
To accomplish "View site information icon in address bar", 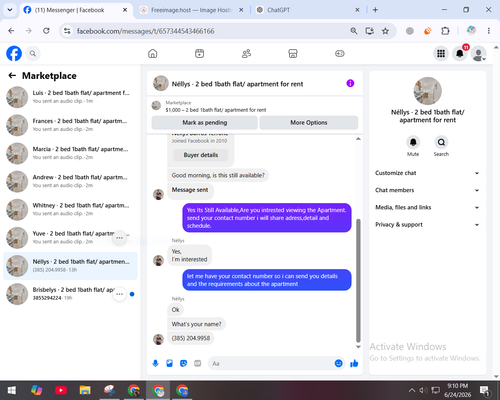I will pyautogui.click(x=67, y=31).
